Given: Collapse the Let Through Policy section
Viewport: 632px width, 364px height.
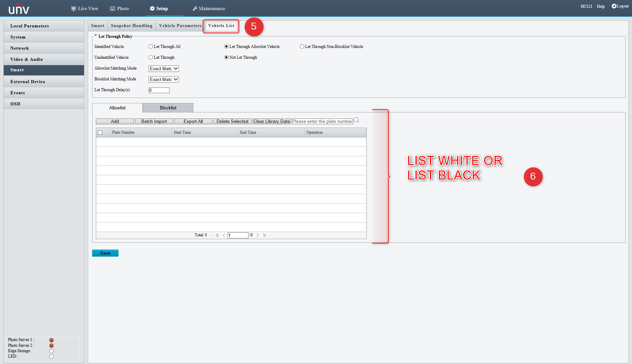Looking at the screenshot, I should coord(96,35).
